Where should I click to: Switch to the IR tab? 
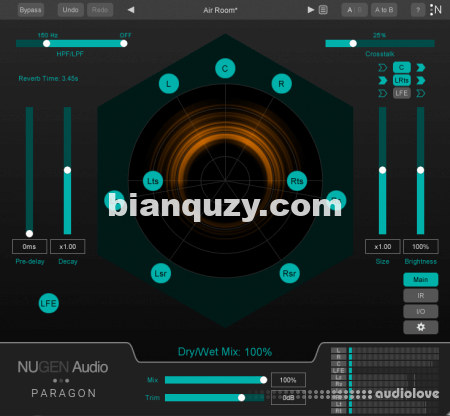coord(421,295)
